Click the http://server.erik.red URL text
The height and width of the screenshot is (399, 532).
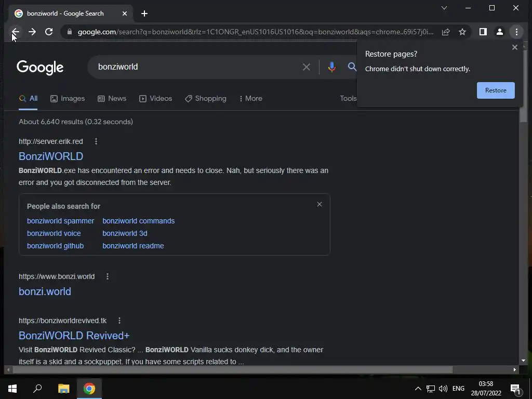[x=51, y=141]
